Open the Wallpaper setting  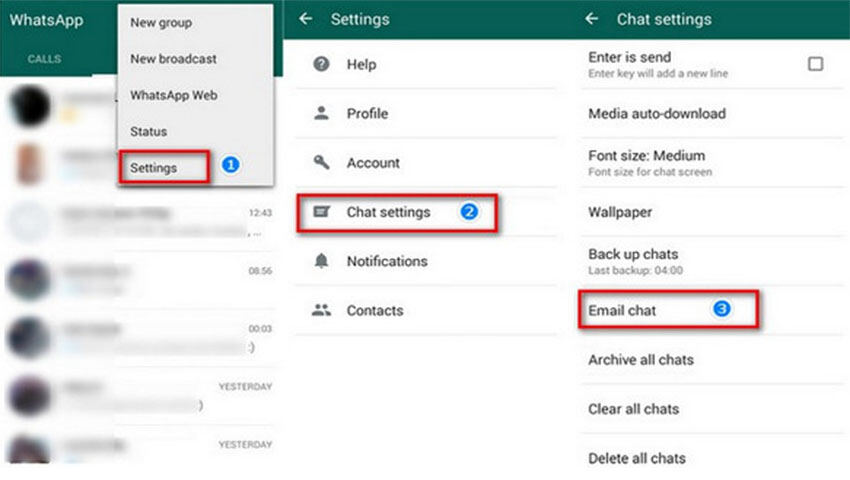[x=620, y=212]
